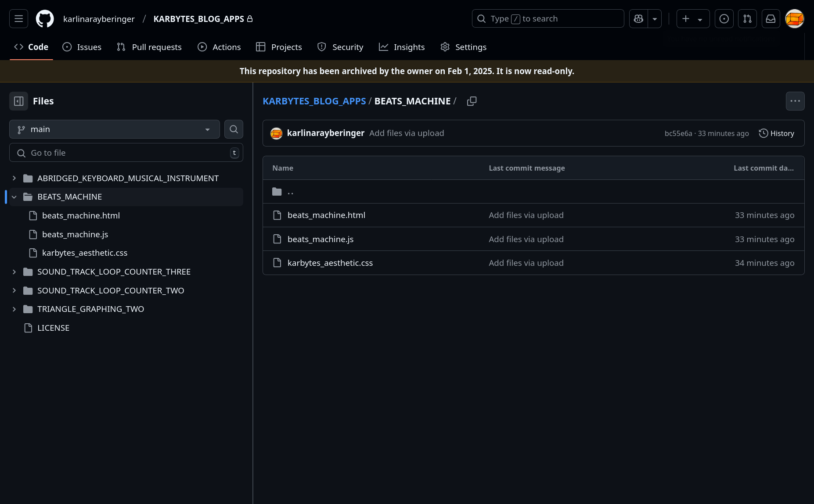The height and width of the screenshot is (504, 814).
Task: Open the create new plus menu
Action: pos(693,18)
